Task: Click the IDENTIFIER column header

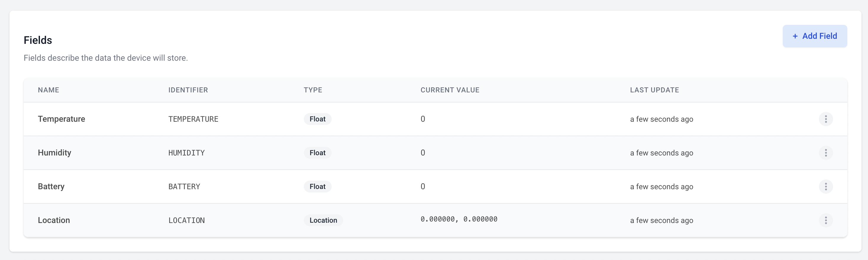Action: pos(188,90)
